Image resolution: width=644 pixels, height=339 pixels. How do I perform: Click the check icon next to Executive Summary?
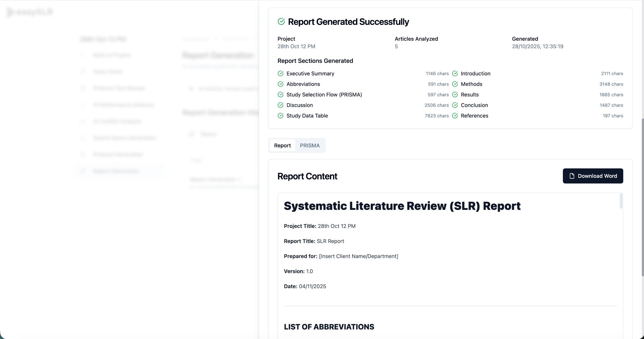(x=280, y=74)
